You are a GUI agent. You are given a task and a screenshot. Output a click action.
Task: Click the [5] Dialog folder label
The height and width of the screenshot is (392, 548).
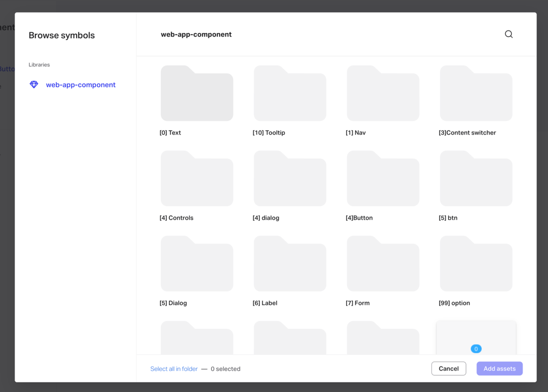pos(173,303)
